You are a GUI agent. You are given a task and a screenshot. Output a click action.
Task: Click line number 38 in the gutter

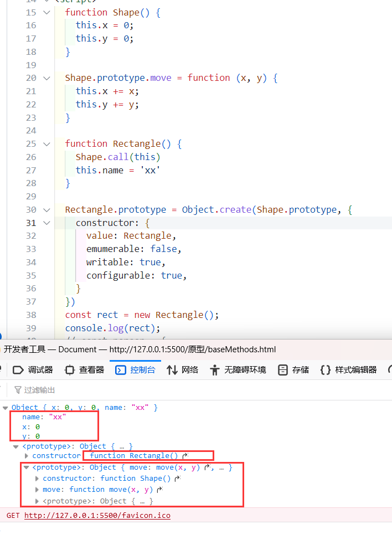(x=31, y=315)
